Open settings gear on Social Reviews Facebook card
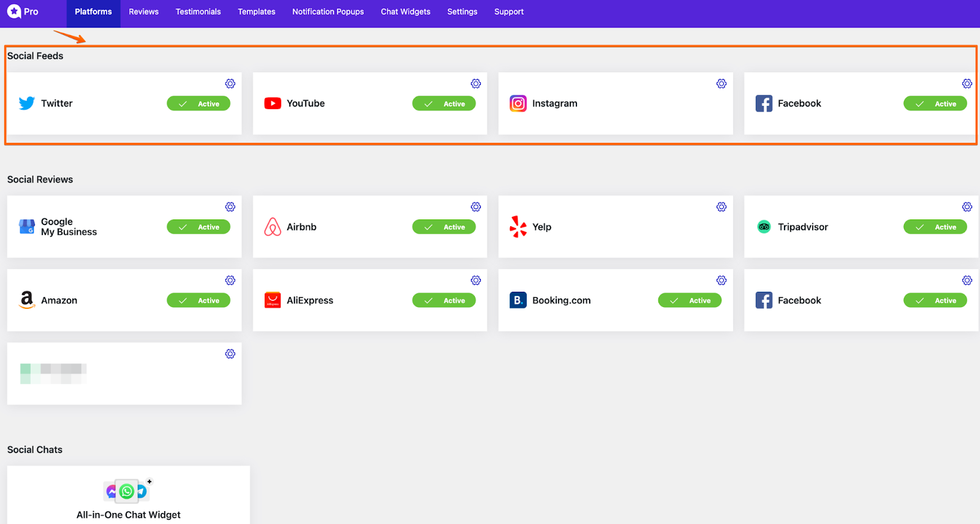The image size is (980, 524). point(967,280)
